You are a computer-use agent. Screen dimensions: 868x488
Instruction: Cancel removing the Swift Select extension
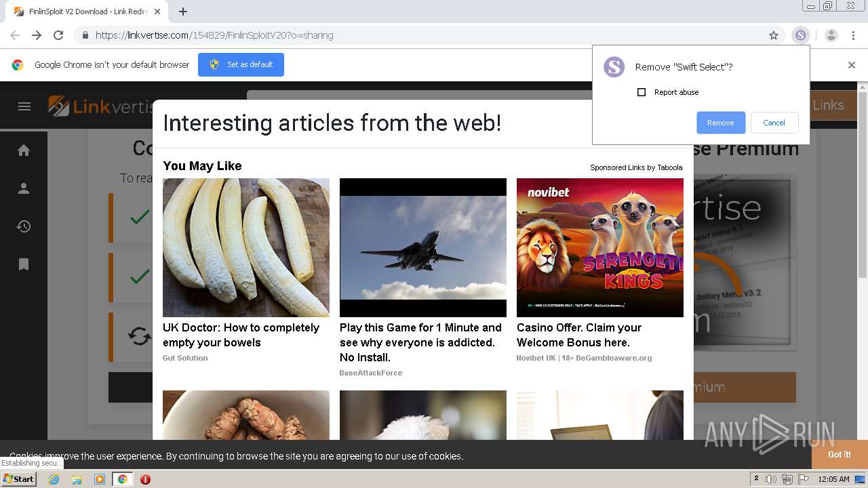tap(774, 123)
